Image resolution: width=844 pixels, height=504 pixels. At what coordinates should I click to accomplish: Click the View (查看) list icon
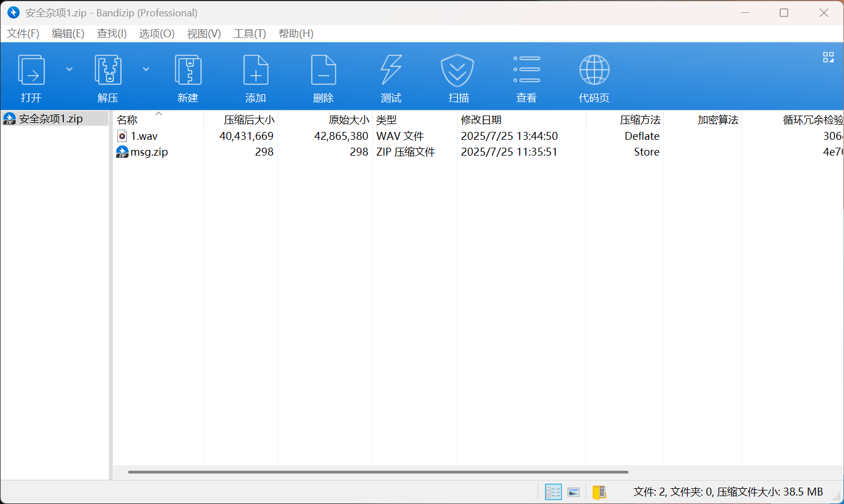(526, 69)
